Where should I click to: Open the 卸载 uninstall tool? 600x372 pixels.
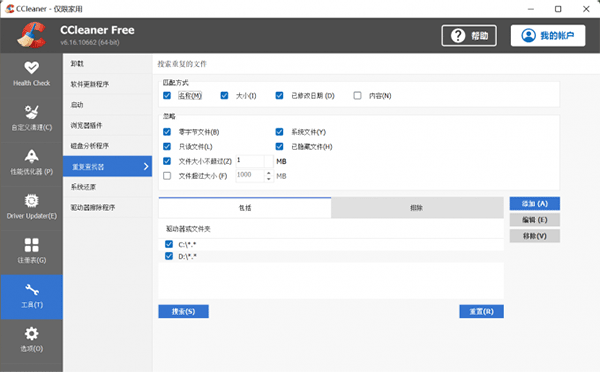click(108, 64)
